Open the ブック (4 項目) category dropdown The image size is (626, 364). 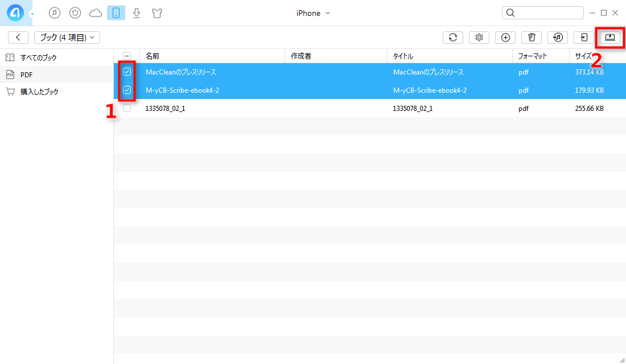[67, 38]
